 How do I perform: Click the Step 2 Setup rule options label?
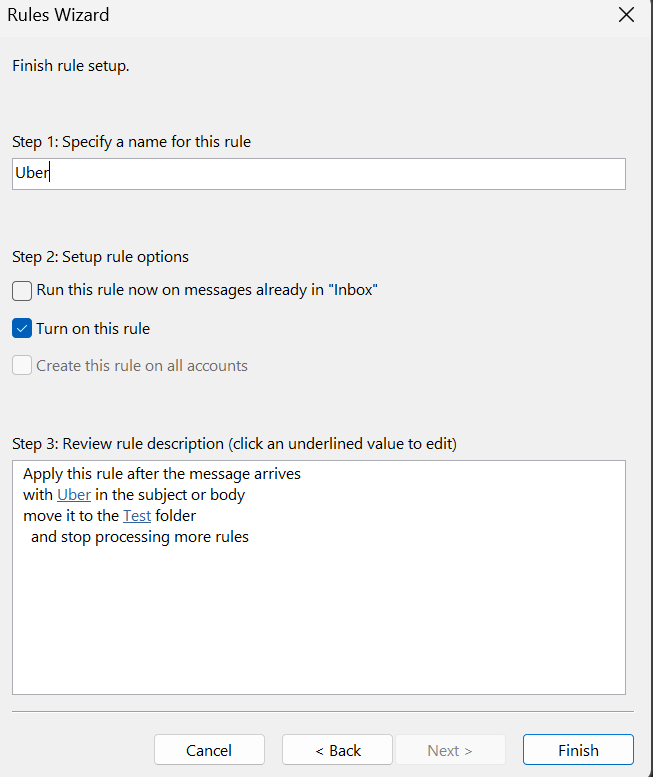100,257
